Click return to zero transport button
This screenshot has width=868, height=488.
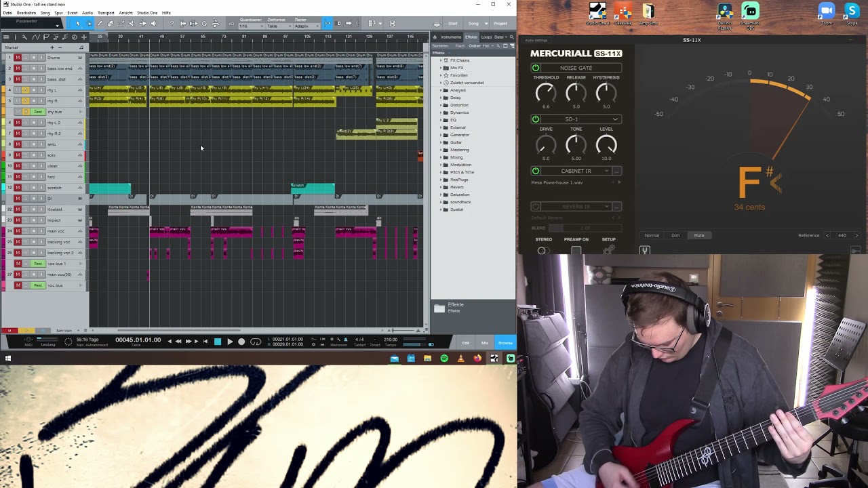tap(205, 342)
